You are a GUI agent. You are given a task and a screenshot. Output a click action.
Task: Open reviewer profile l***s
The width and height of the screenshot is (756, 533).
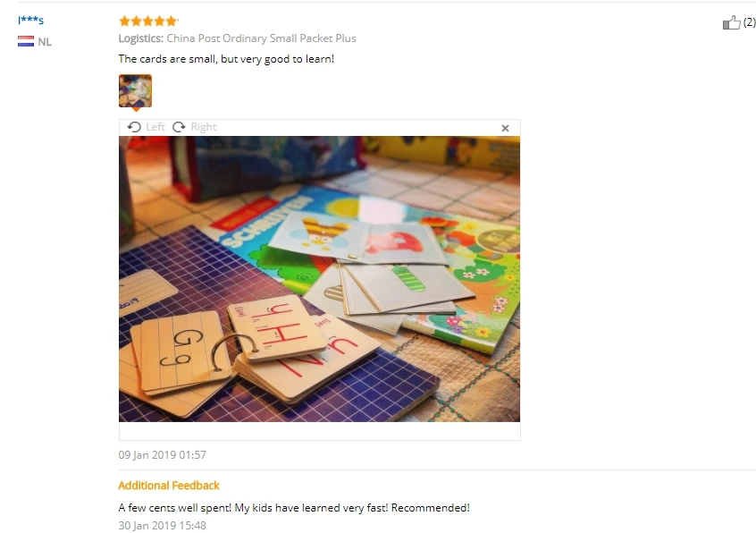pos(31,20)
